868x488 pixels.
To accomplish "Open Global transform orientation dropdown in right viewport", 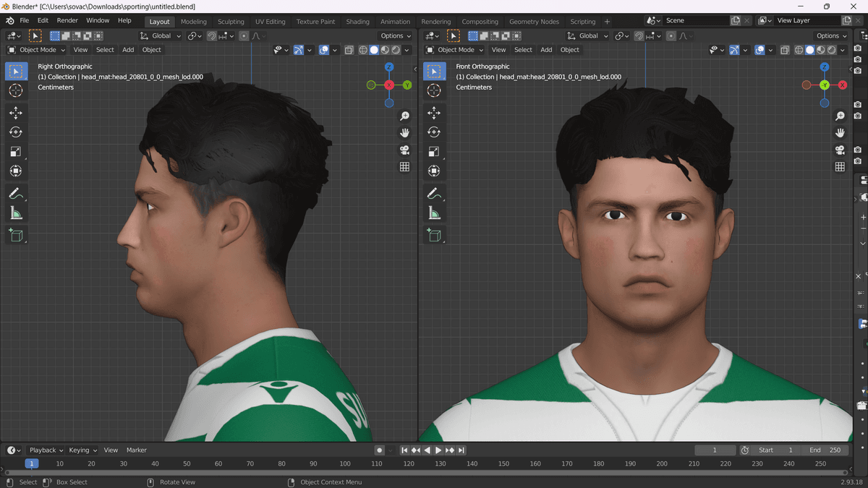I will tap(588, 35).
